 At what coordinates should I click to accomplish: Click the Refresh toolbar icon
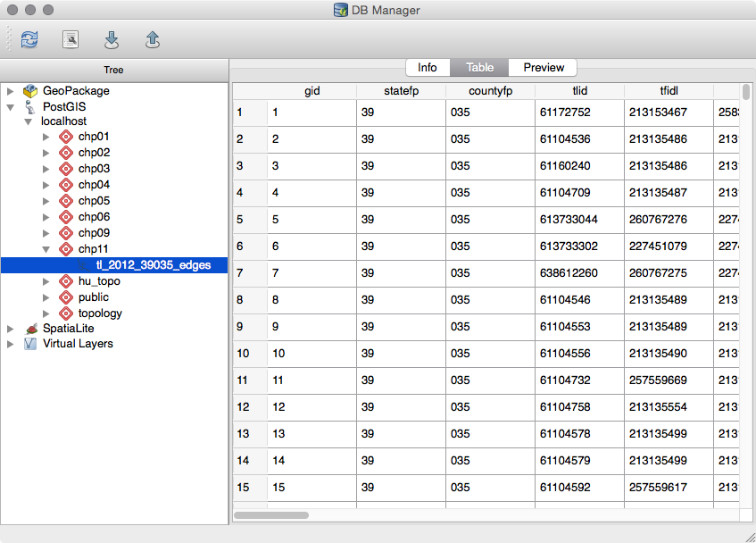click(x=29, y=39)
